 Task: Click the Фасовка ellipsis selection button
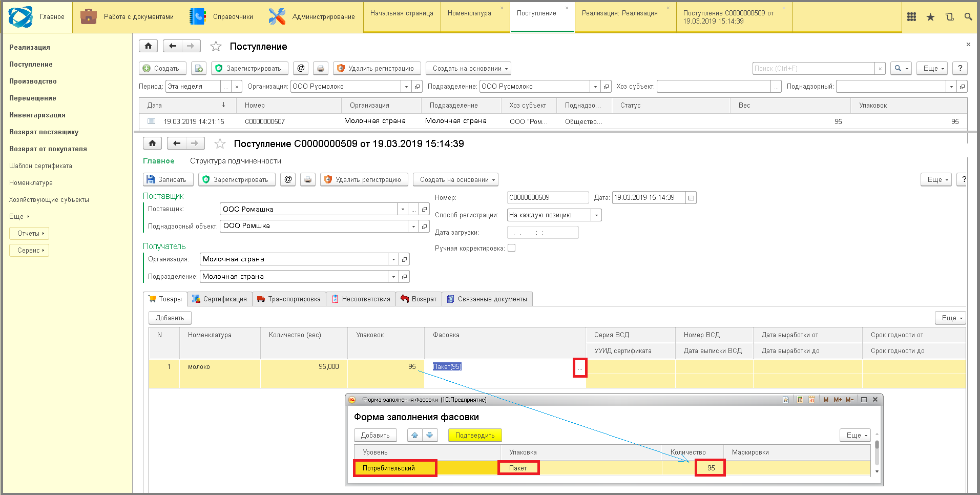pos(580,368)
